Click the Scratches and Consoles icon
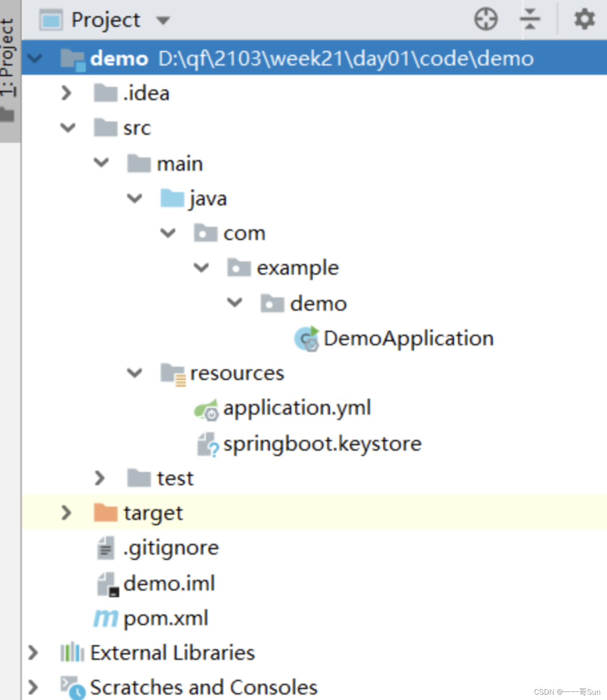 73,688
